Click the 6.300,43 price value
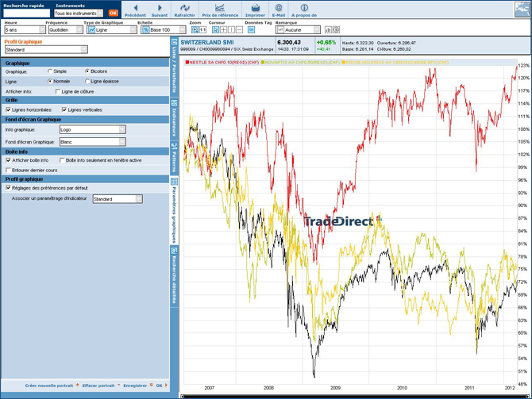 click(x=289, y=42)
